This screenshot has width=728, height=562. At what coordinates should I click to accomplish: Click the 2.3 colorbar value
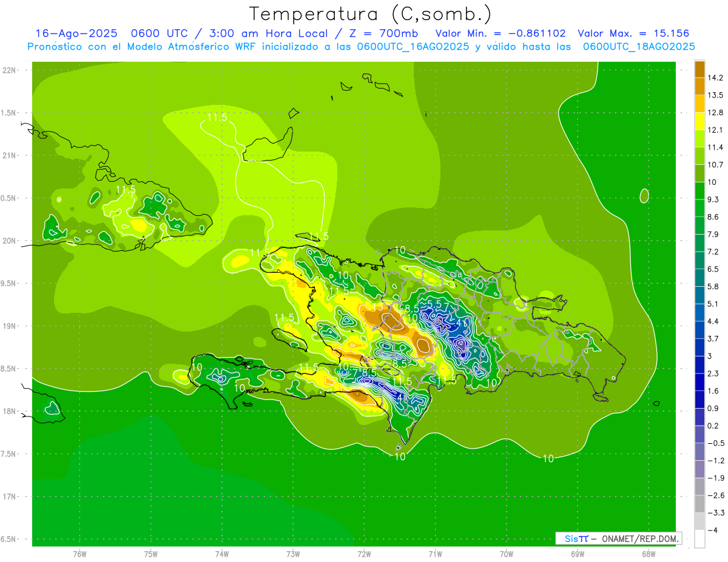pyautogui.click(x=713, y=373)
